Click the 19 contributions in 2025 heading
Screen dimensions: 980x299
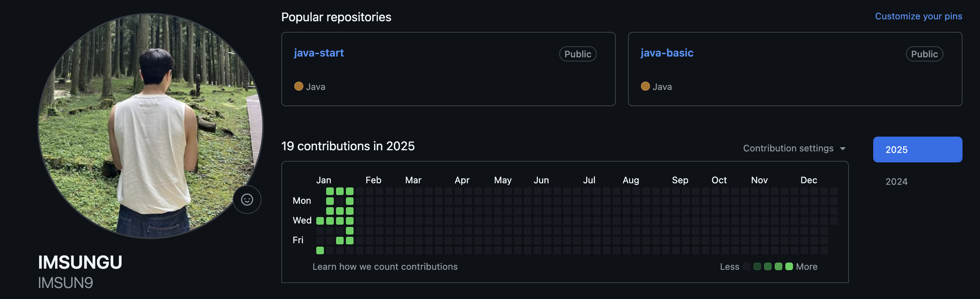pos(348,146)
